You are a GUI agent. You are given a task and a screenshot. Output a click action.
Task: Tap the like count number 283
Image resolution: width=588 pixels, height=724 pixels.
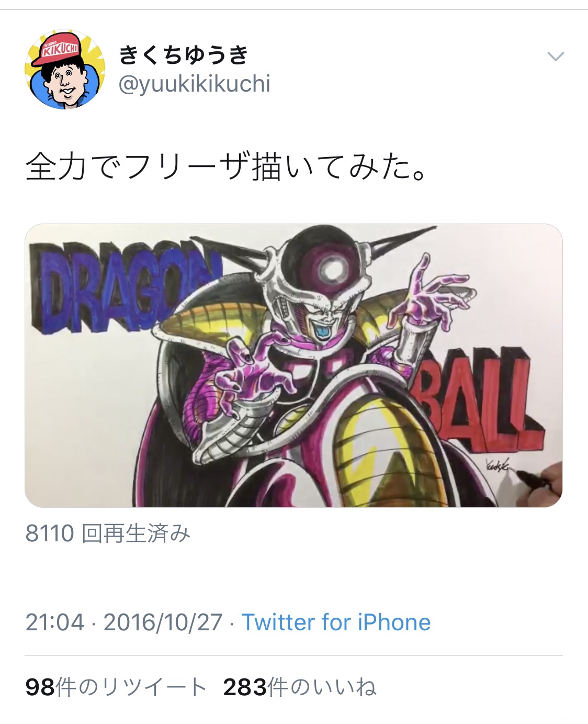(245, 687)
